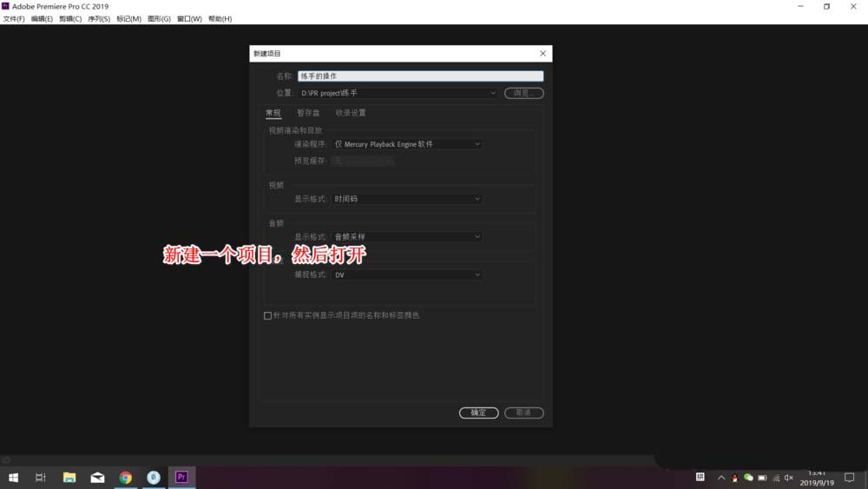Screen dimensions: 868x489
Task: Click the 确定 button
Action: 479,413
